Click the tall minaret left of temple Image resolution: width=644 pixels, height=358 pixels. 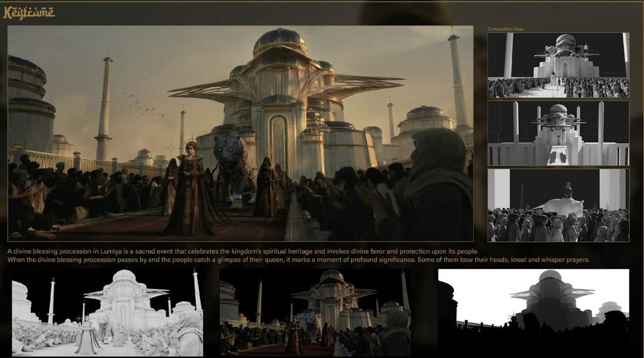click(x=104, y=109)
